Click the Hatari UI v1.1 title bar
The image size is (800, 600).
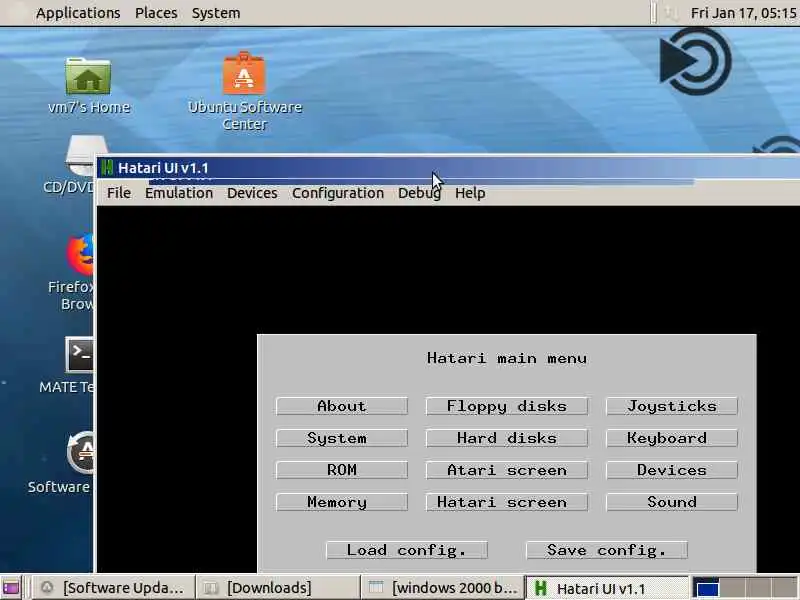coord(449,168)
